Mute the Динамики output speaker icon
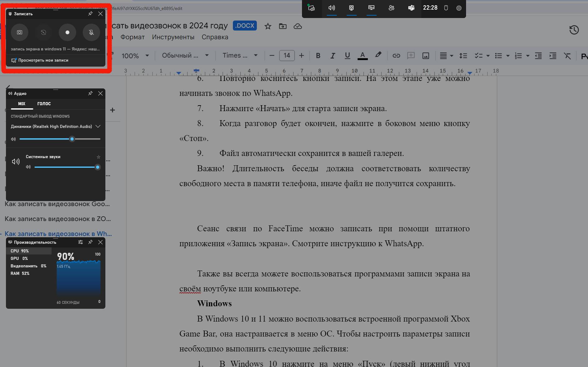The width and height of the screenshot is (588, 367). click(x=13, y=139)
